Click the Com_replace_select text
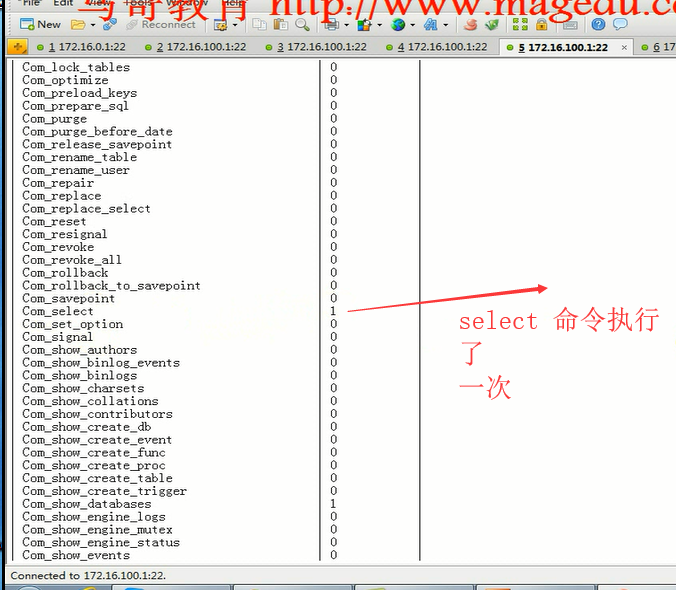676x590 pixels. pyautogui.click(x=86, y=209)
